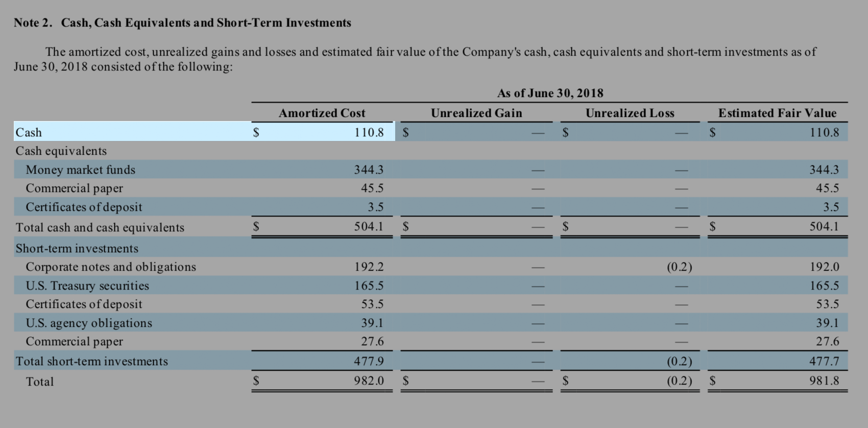Select the Short-term investments section label

[77, 248]
